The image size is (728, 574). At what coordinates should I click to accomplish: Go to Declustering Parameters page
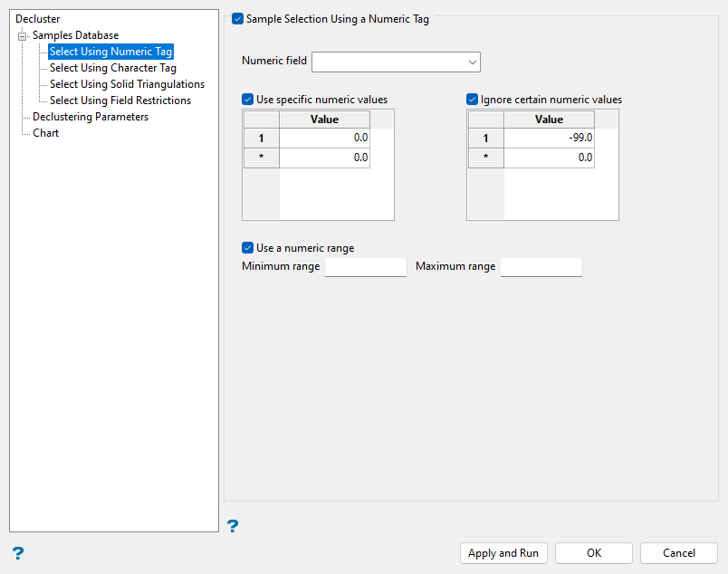(91, 117)
